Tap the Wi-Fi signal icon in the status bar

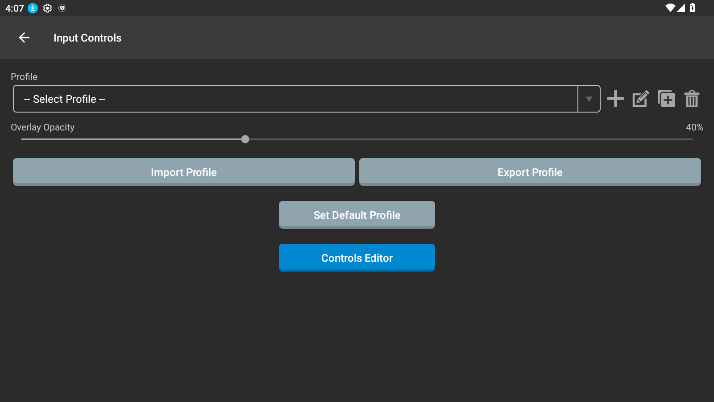coord(668,8)
